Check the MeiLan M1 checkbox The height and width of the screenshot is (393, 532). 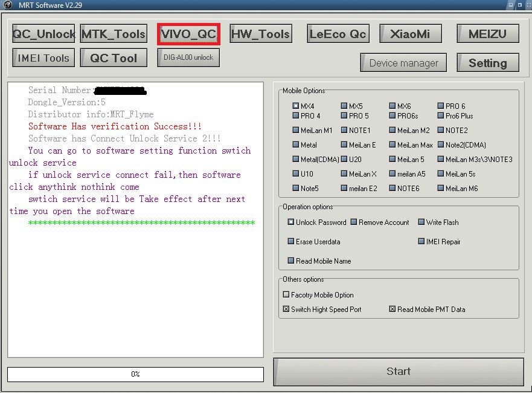[295, 130]
